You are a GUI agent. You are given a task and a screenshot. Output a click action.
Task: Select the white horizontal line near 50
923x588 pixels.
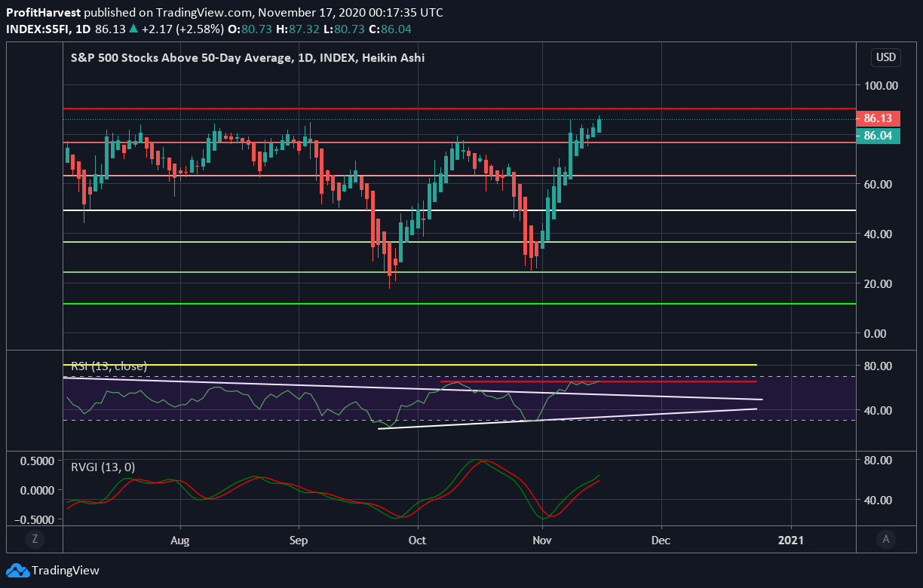pyautogui.click(x=459, y=210)
